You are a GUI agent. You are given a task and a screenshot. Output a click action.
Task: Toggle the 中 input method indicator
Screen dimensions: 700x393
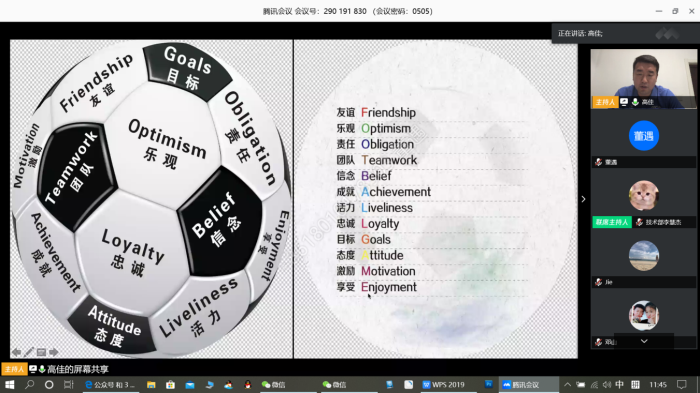tap(619, 385)
